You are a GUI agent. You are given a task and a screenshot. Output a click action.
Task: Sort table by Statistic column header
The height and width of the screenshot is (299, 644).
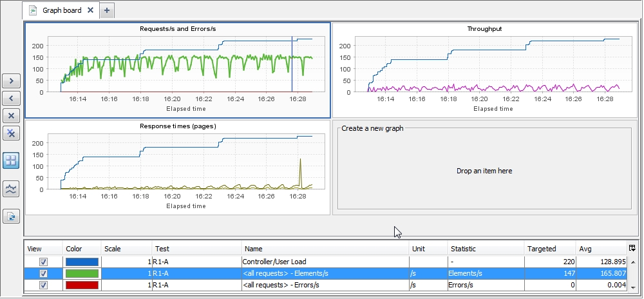[x=485, y=249]
